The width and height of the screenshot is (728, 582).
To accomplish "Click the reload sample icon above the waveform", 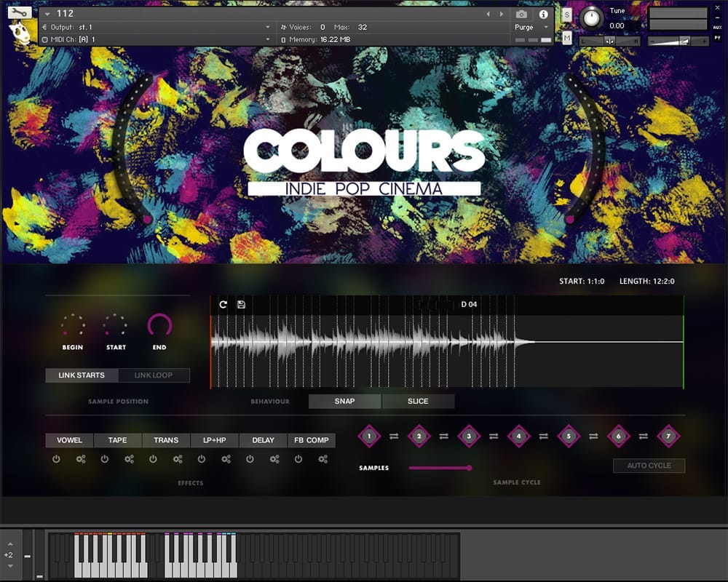I will tap(223, 304).
